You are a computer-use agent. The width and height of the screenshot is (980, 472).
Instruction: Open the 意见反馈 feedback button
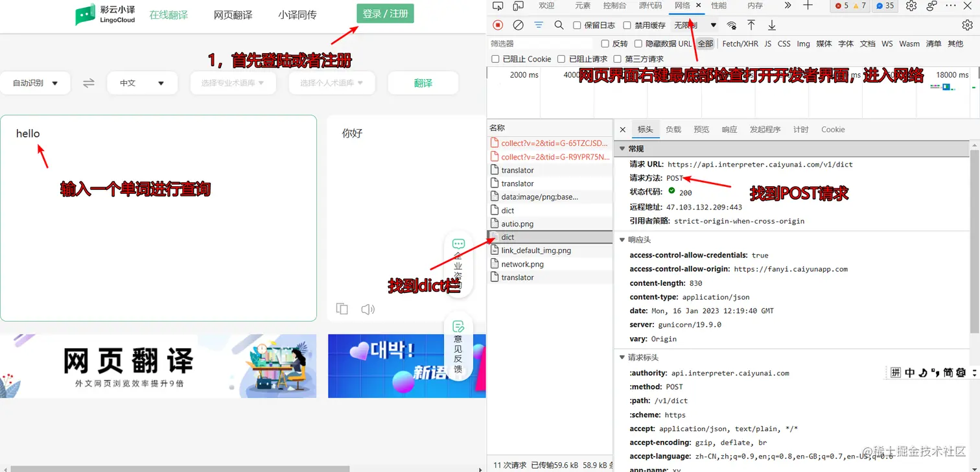[x=458, y=347]
